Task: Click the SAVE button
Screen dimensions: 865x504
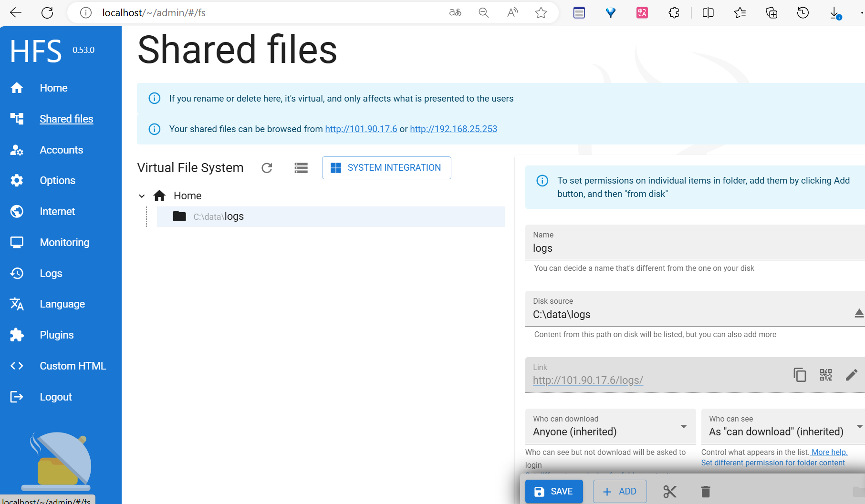Action: click(554, 492)
